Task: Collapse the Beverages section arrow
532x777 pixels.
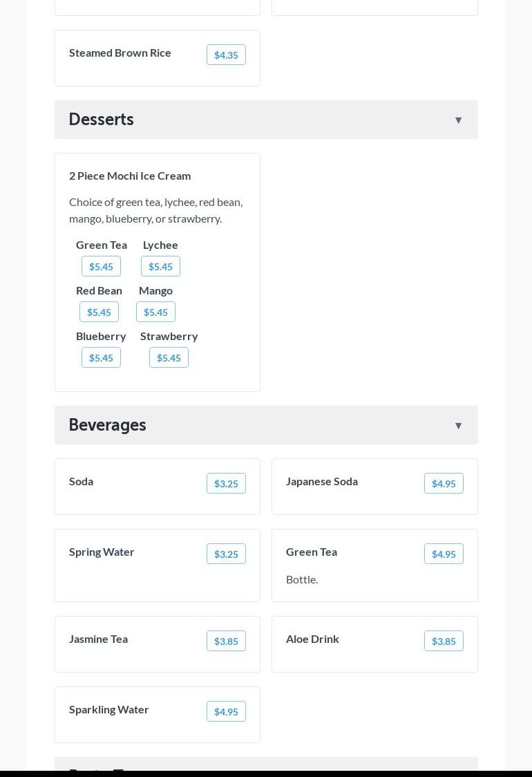Action: tap(458, 426)
